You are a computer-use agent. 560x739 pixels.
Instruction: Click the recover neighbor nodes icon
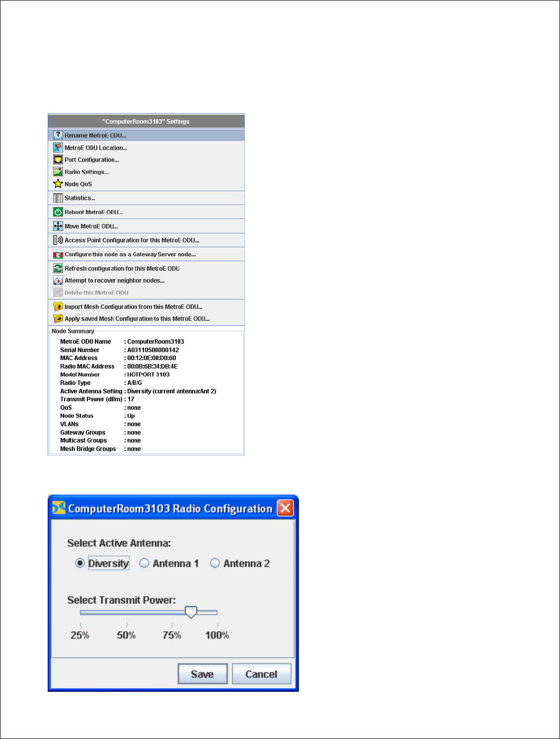pyautogui.click(x=58, y=281)
